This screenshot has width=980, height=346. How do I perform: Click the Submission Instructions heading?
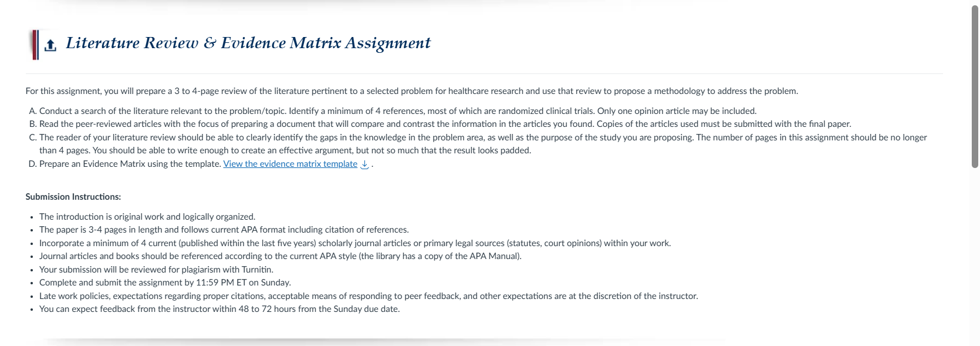(x=73, y=197)
